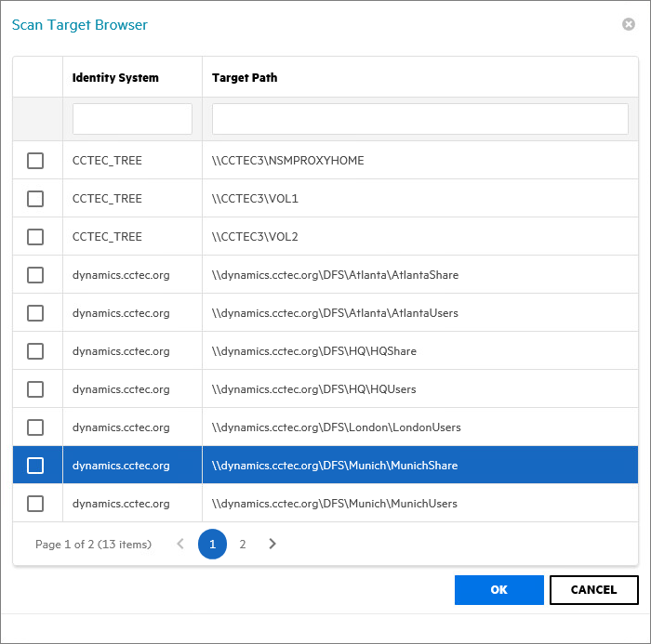Image resolution: width=651 pixels, height=644 pixels.
Task: Switch to page 2 of results
Action: click(243, 544)
